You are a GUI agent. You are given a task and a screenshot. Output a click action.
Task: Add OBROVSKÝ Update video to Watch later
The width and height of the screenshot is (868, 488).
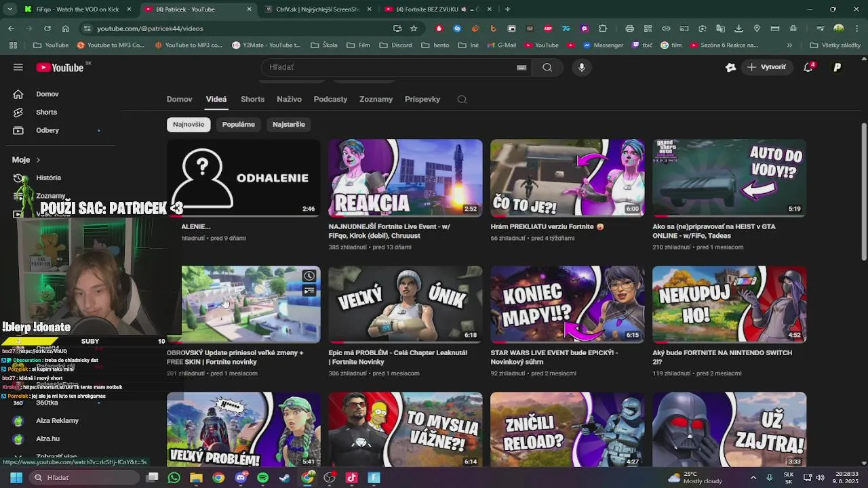click(309, 276)
